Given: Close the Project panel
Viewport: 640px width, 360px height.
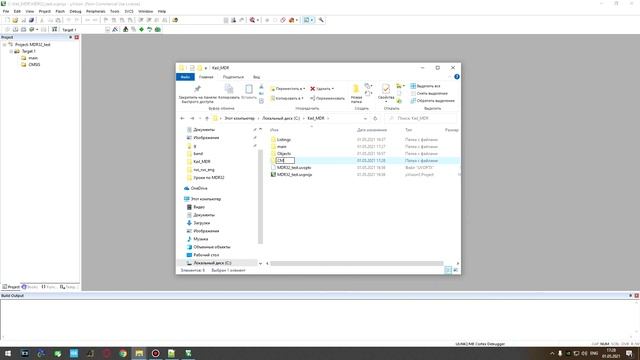Looking at the screenshot, I should click(x=77, y=37).
